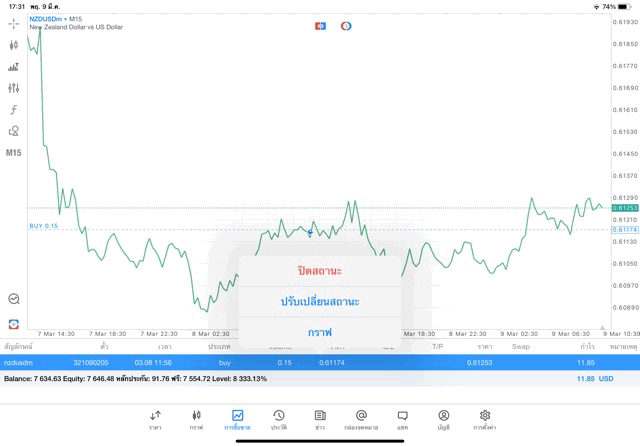The width and height of the screenshot is (640, 447).
Task: Select the crosshair cursor tool
Action: [x=13, y=23]
